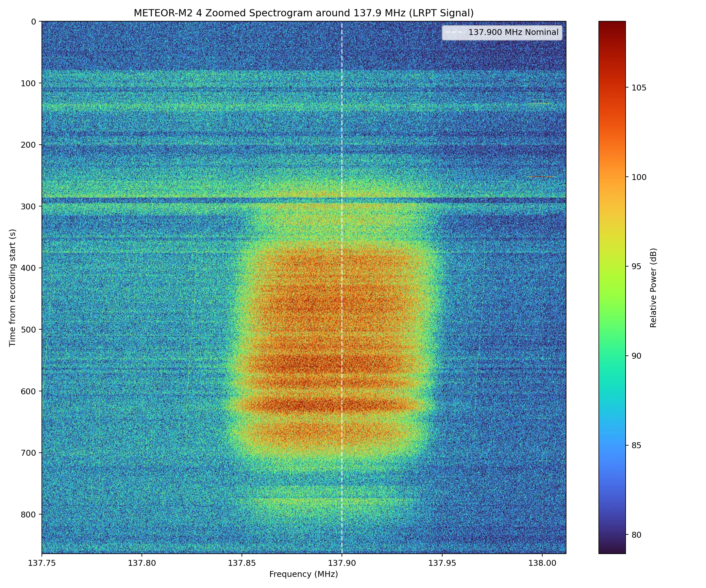Click the colorbar tick label 90
The image size is (706, 588).
click(x=636, y=356)
